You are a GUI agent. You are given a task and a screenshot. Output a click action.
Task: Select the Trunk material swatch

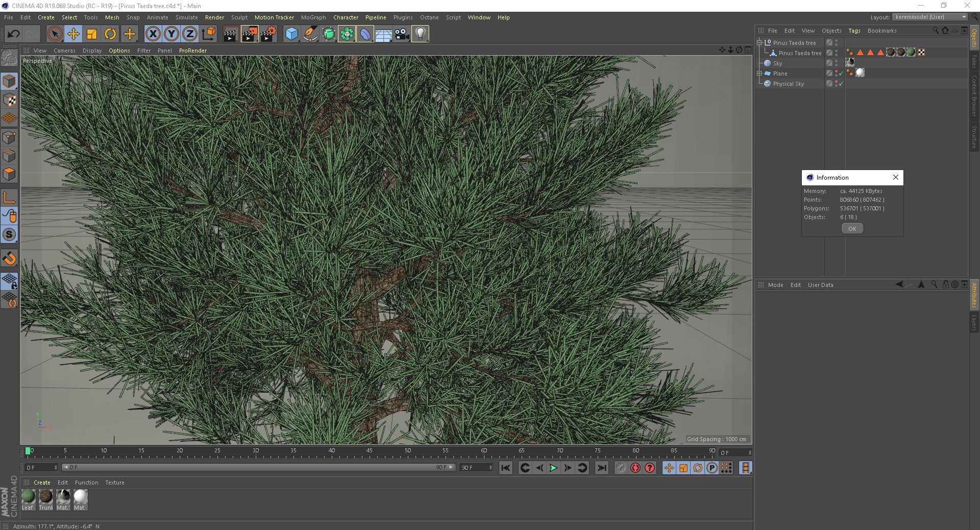point(46,500)
